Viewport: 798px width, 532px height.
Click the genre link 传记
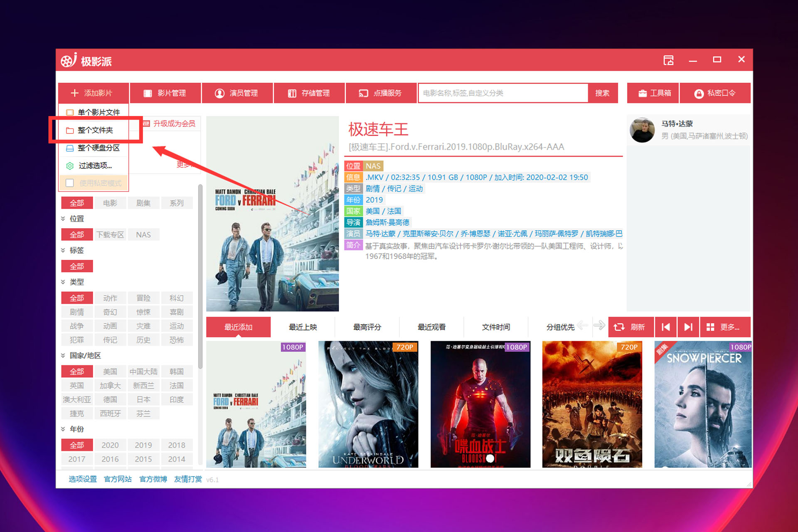394,189
